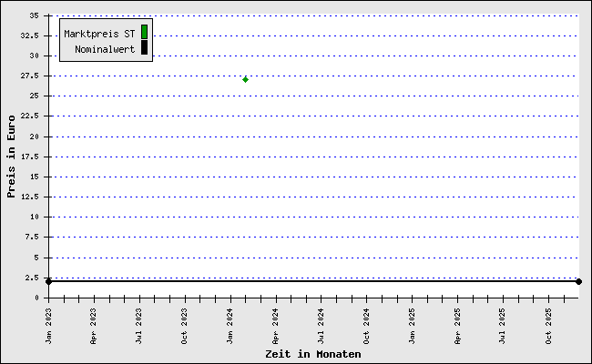The height and width of the screenshot is (364, 592).
Task: Click the 20 tick label on y-axis
Action: click(33, 136)
